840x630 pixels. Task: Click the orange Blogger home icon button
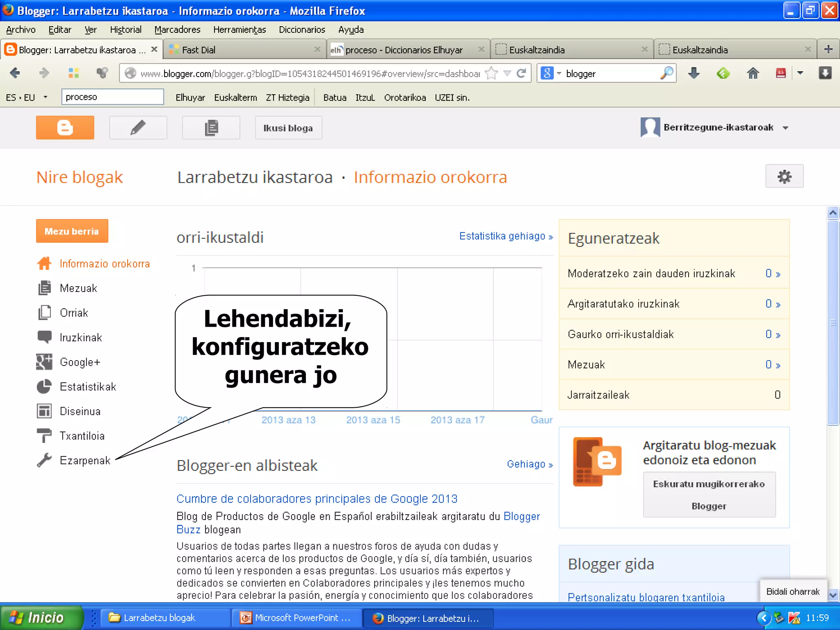click(x=65, y=128)
